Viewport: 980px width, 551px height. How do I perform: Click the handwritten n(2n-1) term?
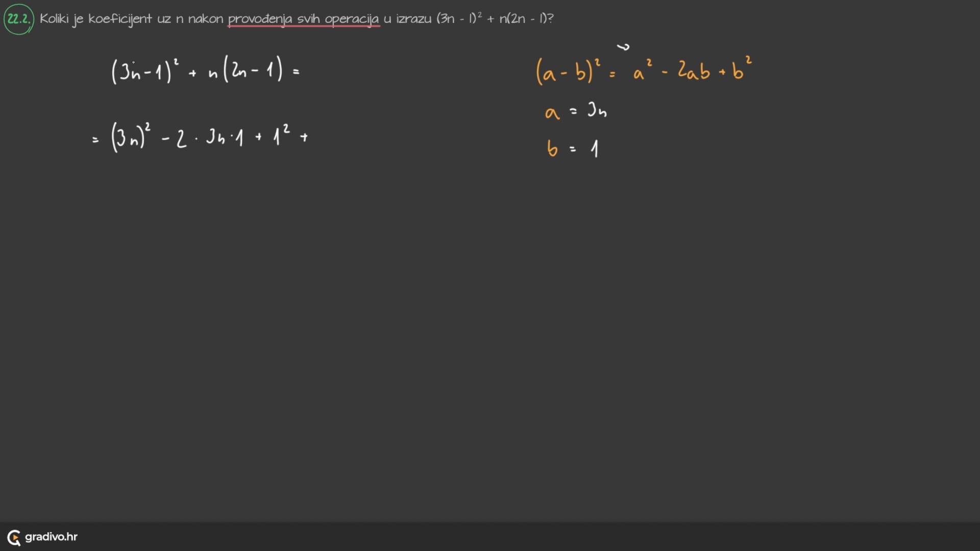(x=245, y=70)
